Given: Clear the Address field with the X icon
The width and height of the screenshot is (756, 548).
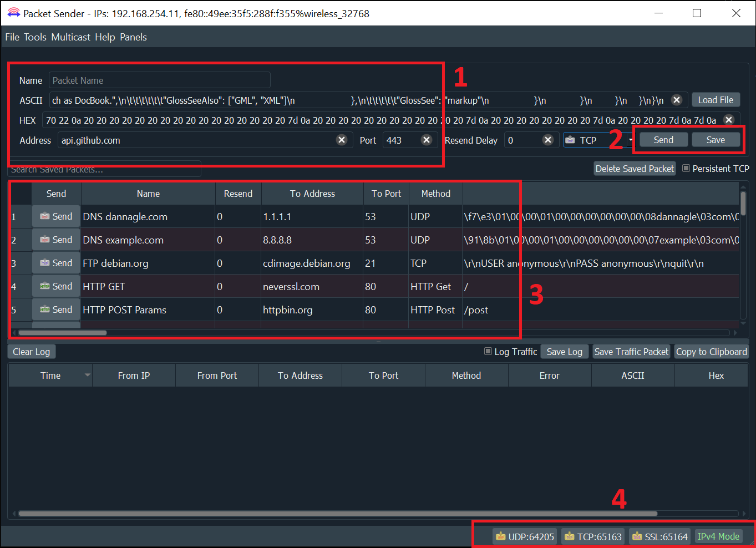Looking at the screenshot, I should (x=342, y=140).
